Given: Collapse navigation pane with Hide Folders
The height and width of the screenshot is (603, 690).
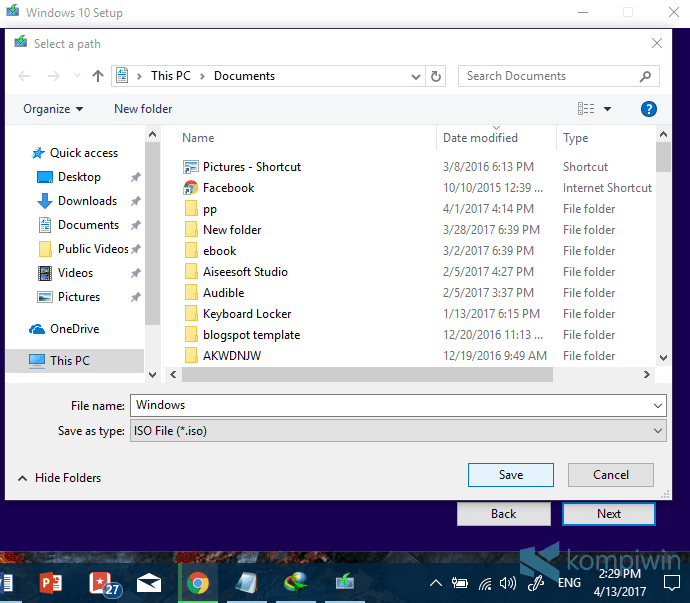Looking at the screenshot, I should point(59,478).
